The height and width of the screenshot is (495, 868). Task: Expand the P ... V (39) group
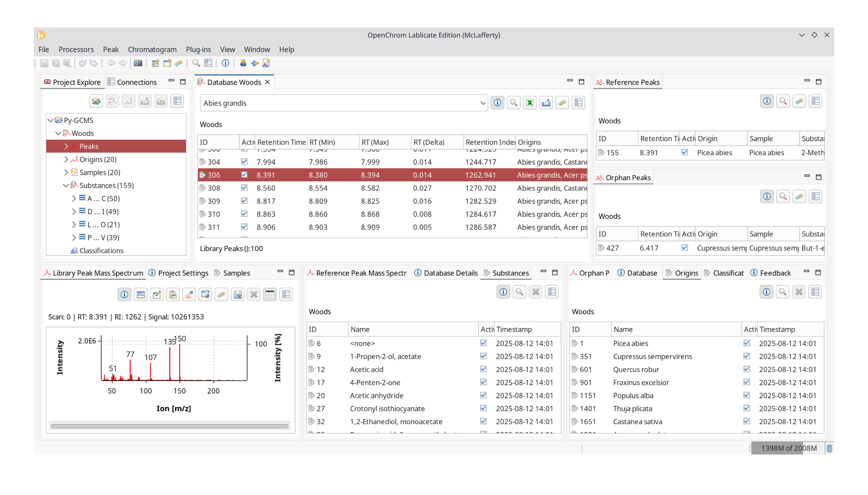click(x=74, y=238)
